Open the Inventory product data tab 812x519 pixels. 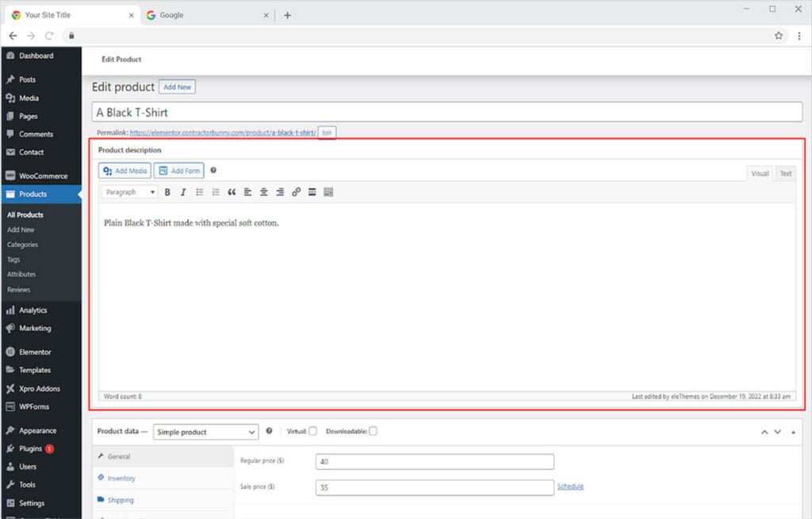121,479
